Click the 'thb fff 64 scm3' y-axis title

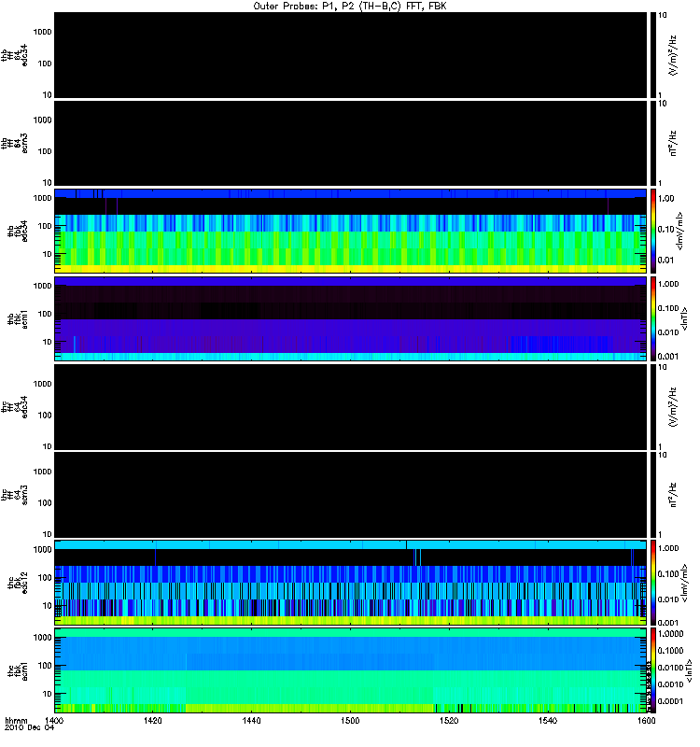coord(14,143)
